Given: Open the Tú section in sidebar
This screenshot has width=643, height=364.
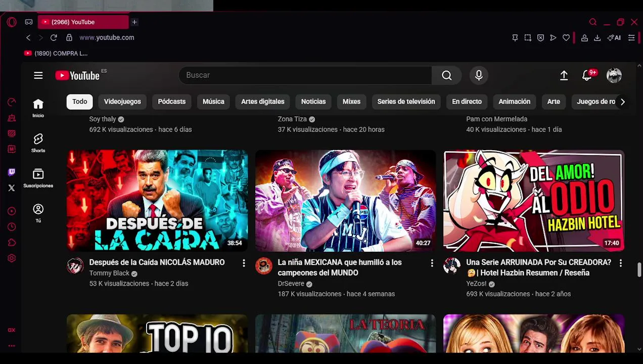Looking at the screenshot, I should coord(38,213).
